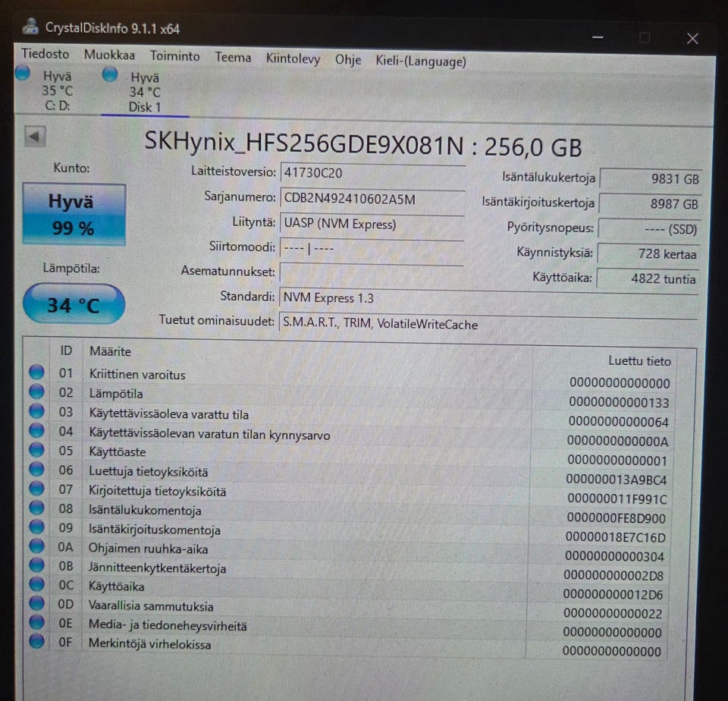Viewport: 728px width, 701px height.
Task: Click the Liityntä field UASP (NVM Express)
Action: point(372,224)
